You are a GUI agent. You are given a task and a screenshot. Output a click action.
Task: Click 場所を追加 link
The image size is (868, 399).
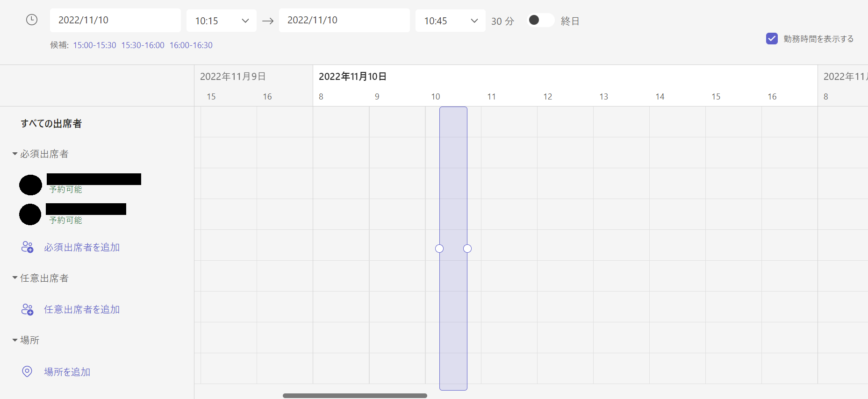(x=67, y=372)
